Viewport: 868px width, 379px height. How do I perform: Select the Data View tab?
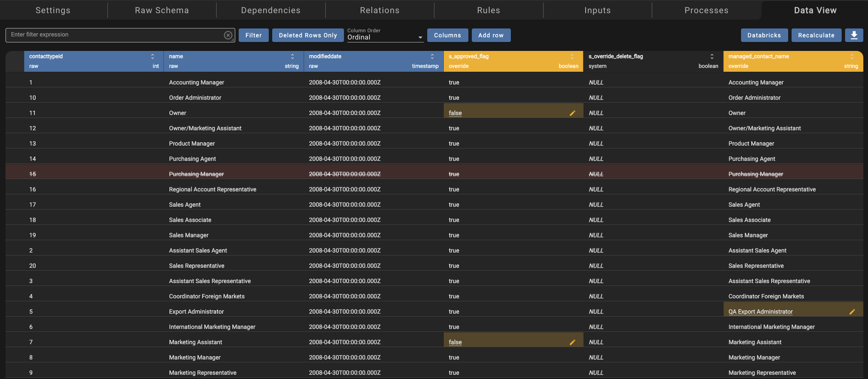(815, 10)
